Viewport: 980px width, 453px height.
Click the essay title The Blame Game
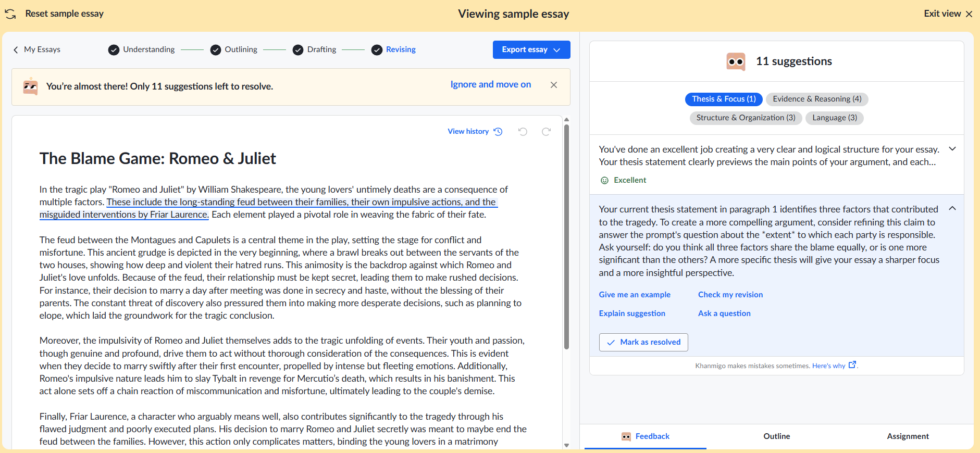(x=157, y=159)
